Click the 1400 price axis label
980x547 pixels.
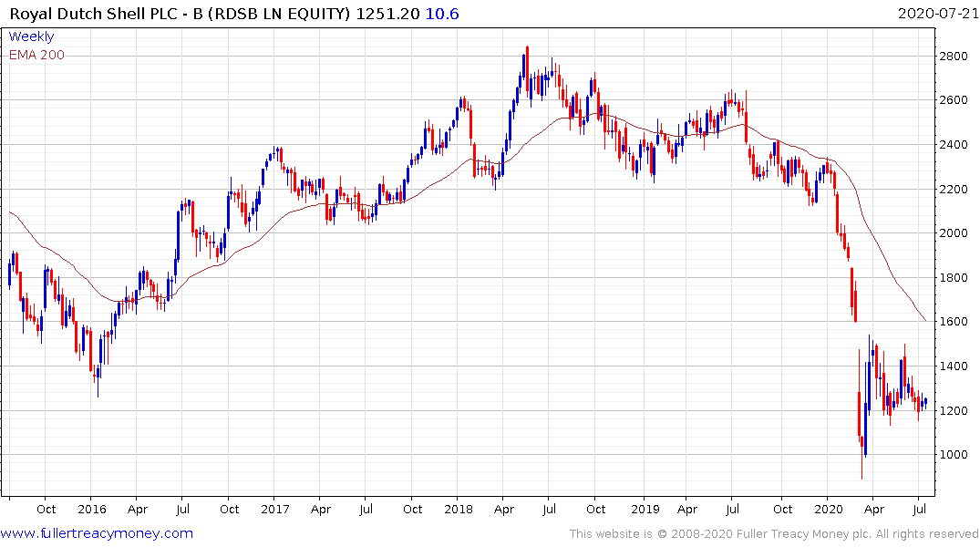pos(954,366)
